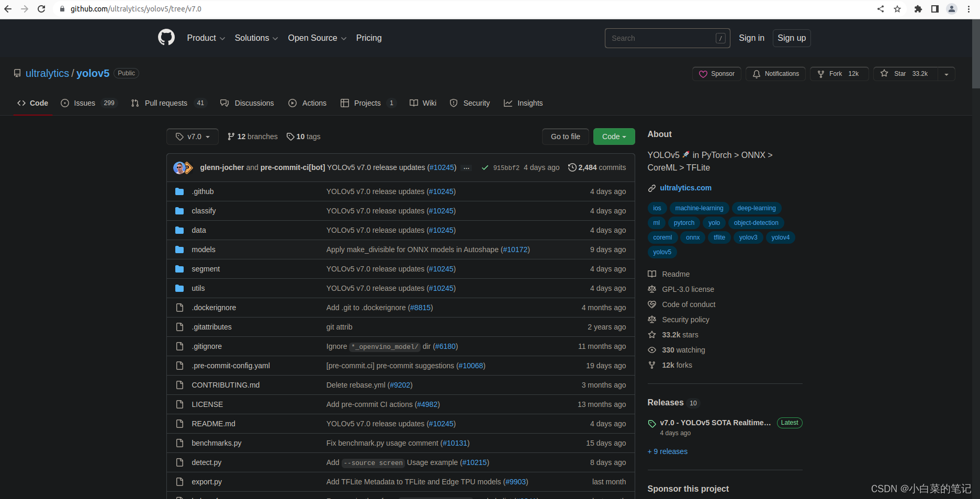
Task: Click the Go to file button
Action: point(566,137)
